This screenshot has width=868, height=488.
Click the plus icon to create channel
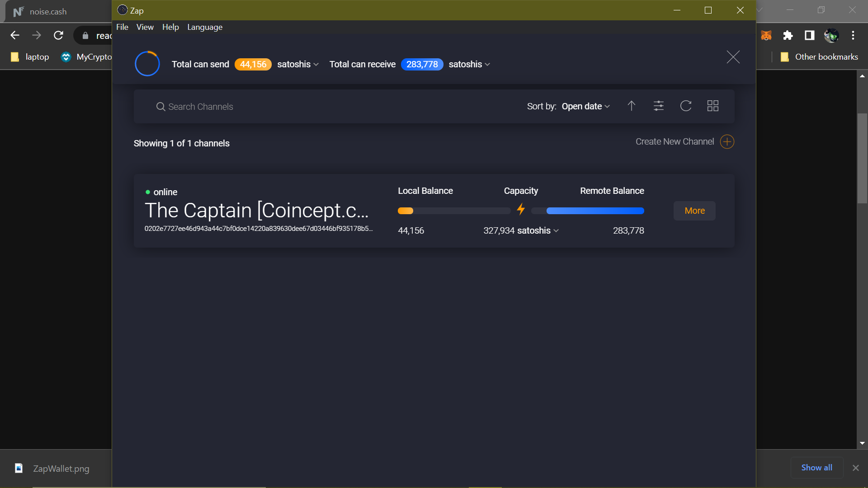pos(727,142)
